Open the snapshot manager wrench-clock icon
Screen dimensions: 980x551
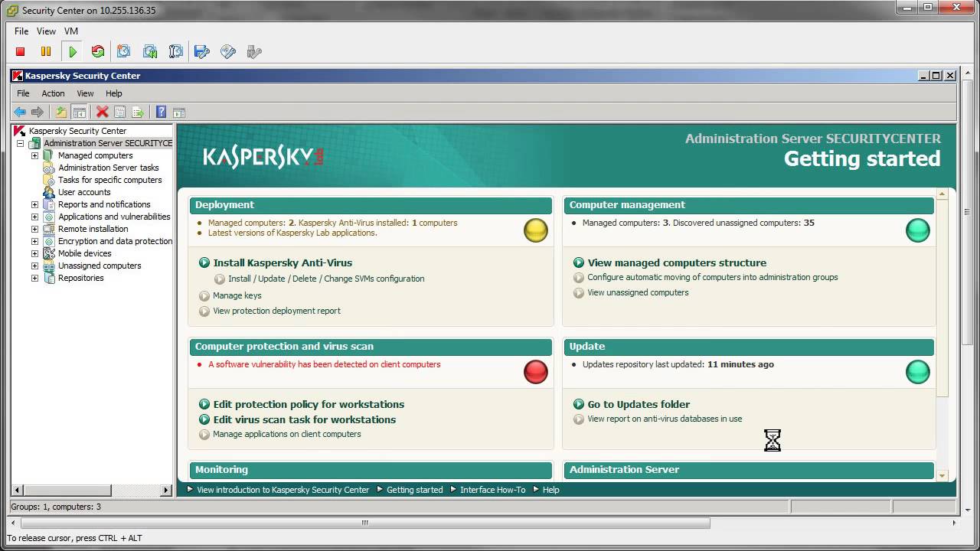click(x=175, y=51)
